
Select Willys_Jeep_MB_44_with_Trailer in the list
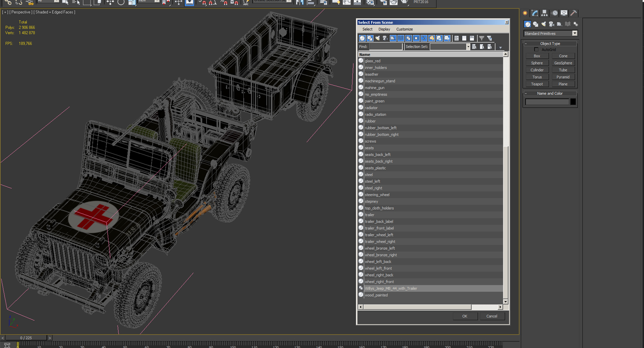coord(430,288)
